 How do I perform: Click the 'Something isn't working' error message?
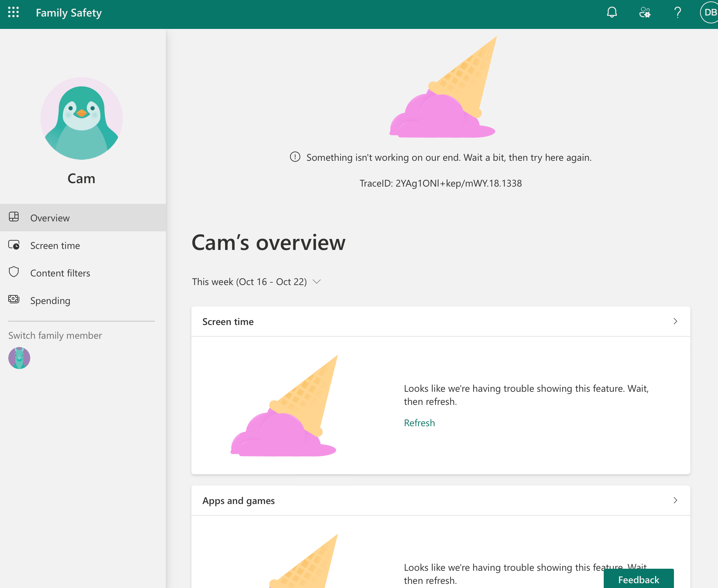click(449, 157)
